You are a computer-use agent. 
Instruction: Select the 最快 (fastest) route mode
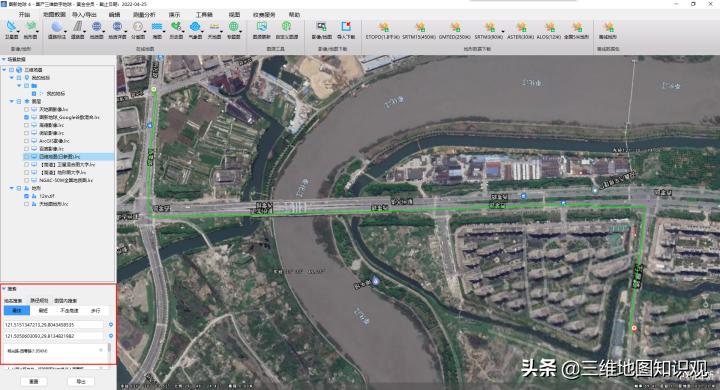pos(17,311)
